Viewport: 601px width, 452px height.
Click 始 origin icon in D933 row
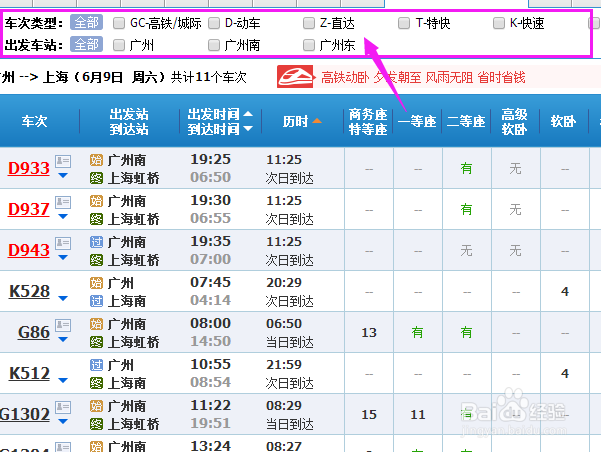tap(97, 160)
